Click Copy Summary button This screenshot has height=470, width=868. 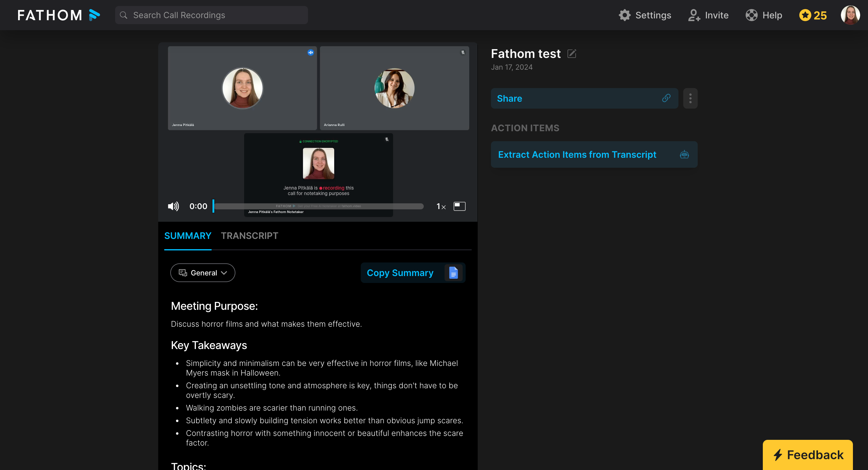click(413, 272)
